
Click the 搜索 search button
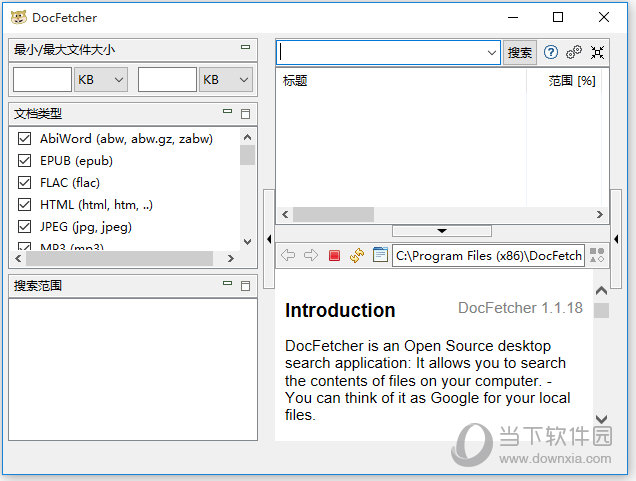(x=520, y=52)
